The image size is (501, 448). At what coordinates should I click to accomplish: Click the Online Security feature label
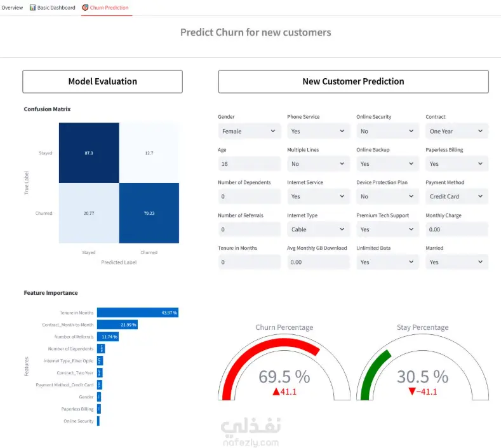coord(79,421)
